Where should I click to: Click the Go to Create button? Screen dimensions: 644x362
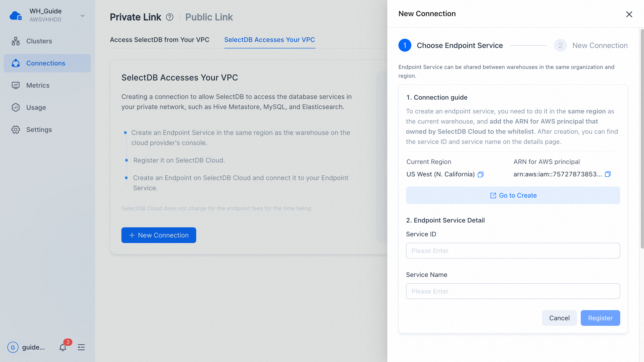point(513,195)
